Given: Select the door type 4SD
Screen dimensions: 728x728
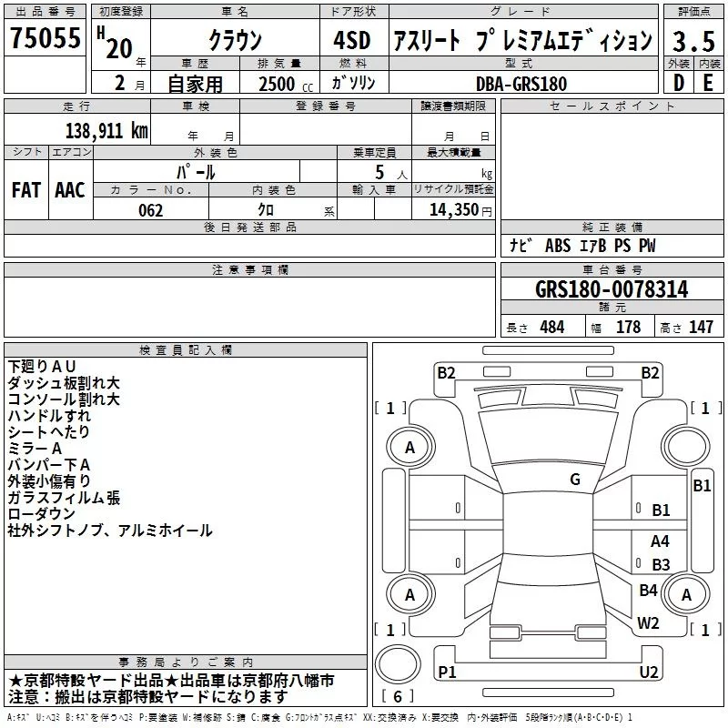Looking at the screenshot, I should [352, 40].
